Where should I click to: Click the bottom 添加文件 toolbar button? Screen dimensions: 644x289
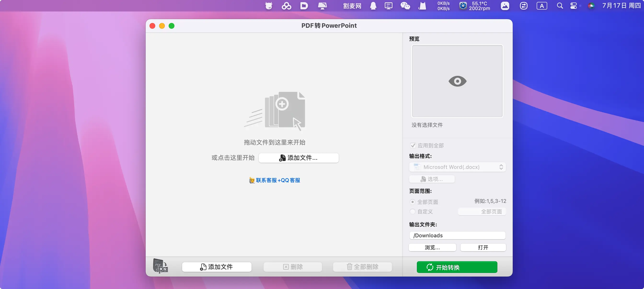point(217,267)
